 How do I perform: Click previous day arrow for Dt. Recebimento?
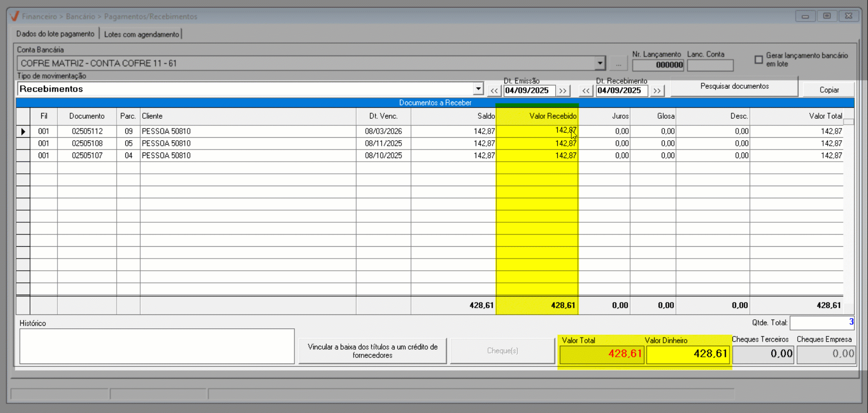(586, 91)
